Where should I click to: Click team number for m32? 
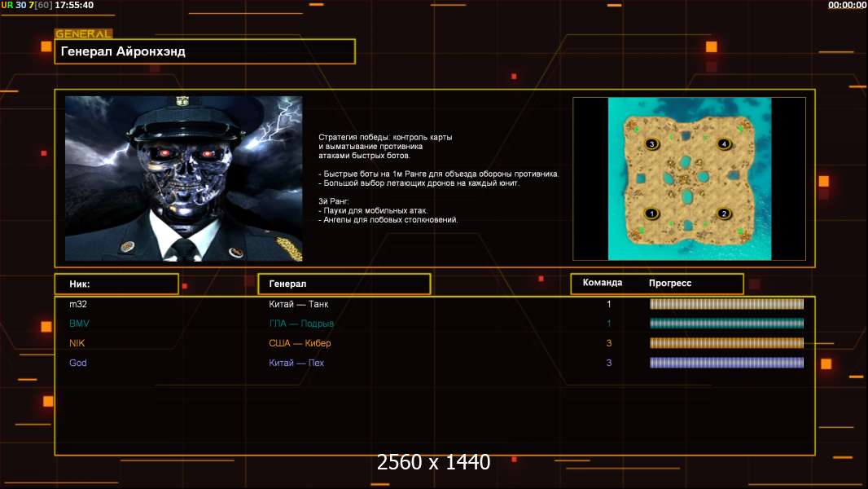tap(609, 304)
